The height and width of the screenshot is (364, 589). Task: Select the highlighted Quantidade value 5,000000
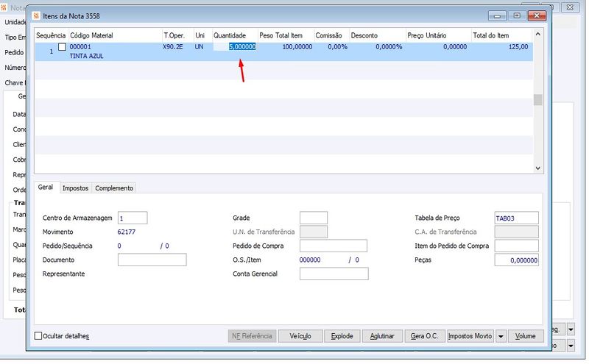click(242, 47)
